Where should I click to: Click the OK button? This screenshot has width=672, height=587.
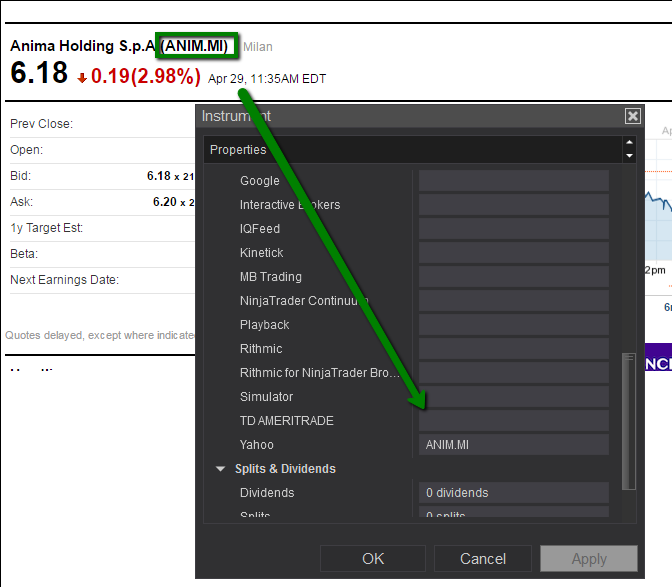coord(373,558)
